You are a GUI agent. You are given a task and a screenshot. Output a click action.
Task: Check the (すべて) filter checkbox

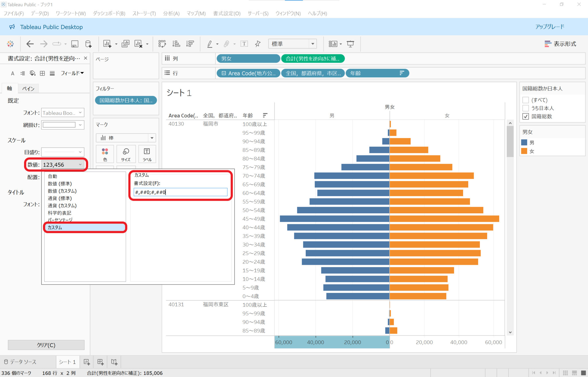tap(526, 100)
